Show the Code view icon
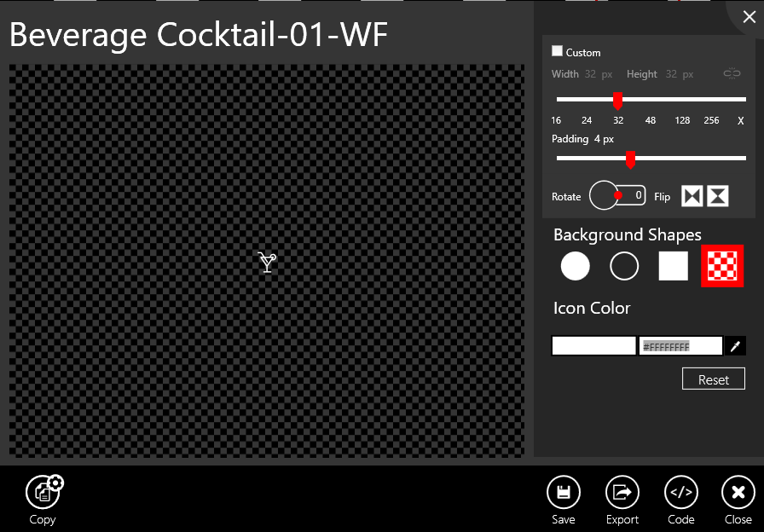This screenshot has height=532, width=764. click(680, 492)
